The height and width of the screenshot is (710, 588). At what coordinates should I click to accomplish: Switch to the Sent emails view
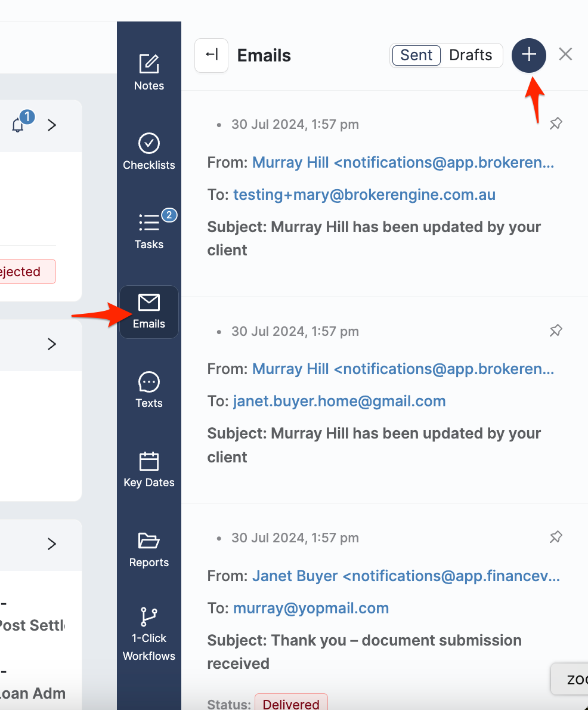coord(416,55)
